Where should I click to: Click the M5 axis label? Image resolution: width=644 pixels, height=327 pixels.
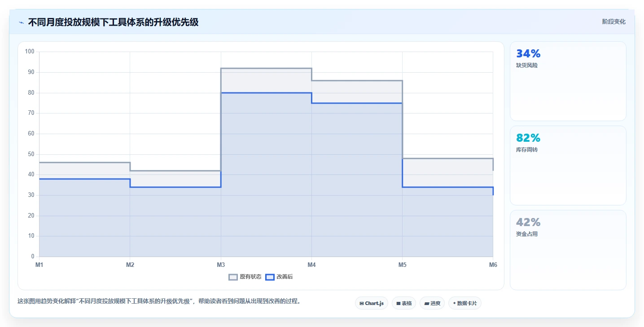click(403, 265)
